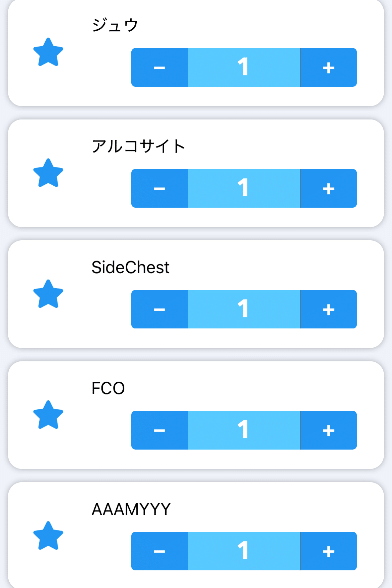The width and height of the screenshot is (392, 588).
Task: Click the AAAMYYY count value display
Action: click(244, 551)
